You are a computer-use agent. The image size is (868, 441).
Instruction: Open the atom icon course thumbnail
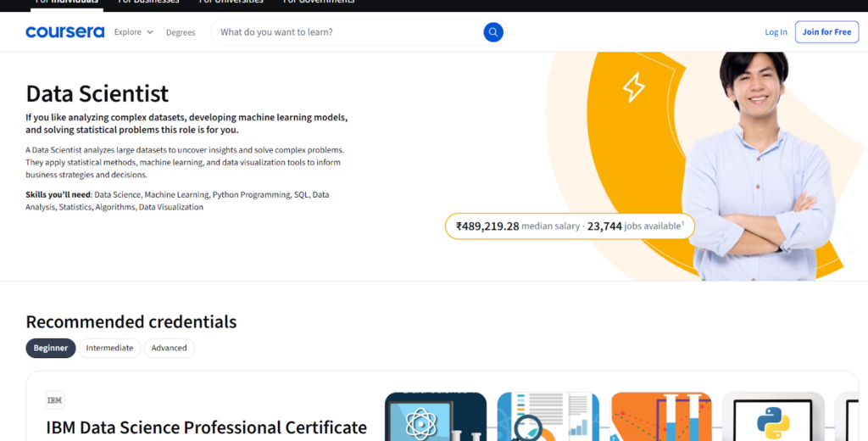[x=436, y=416]
